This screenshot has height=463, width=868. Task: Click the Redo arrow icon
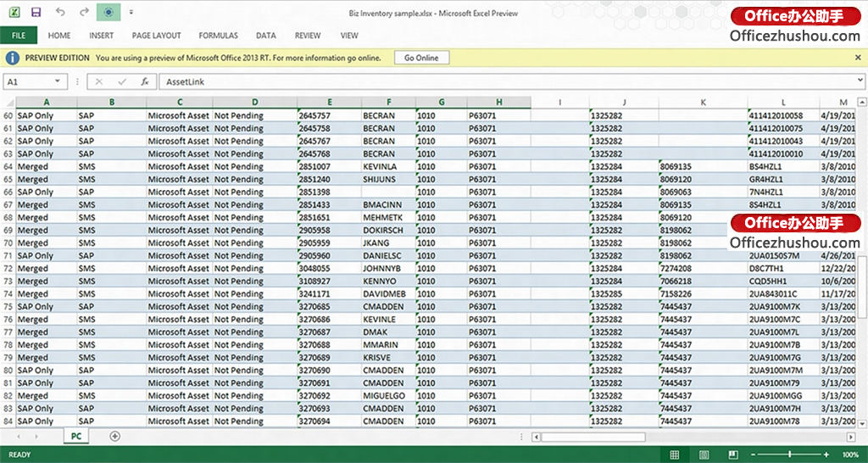[x=84, y=13]
